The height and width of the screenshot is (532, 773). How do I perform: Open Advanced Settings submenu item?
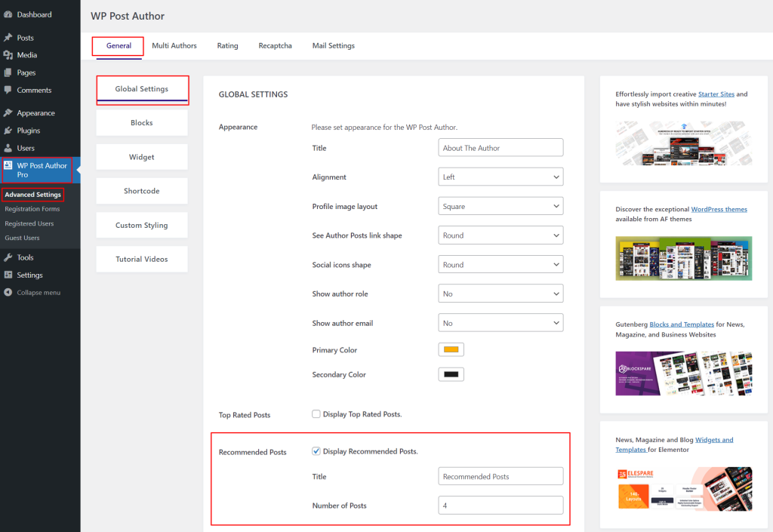[x=33, y=195]
